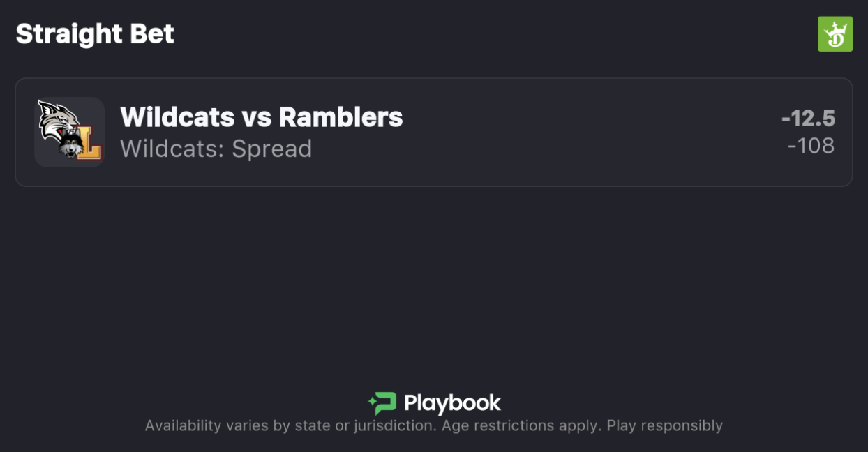Screen dimensions: 868x452
Task: Select the team logos thumbnail box
Action: [70, 132]
